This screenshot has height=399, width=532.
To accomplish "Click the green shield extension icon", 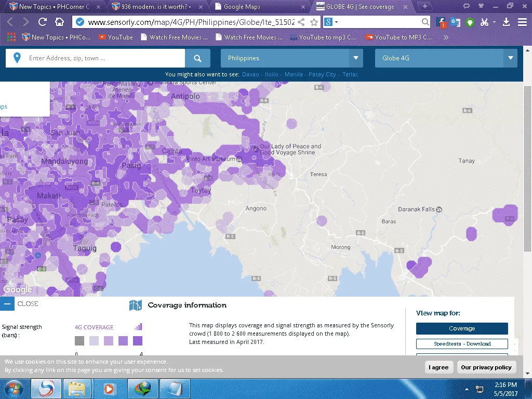I will 470,22.
